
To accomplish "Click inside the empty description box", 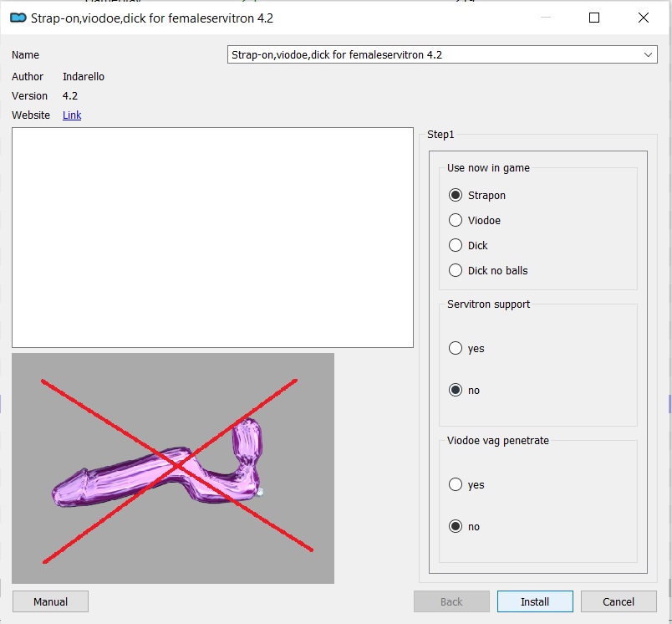I will coord(212,238).
